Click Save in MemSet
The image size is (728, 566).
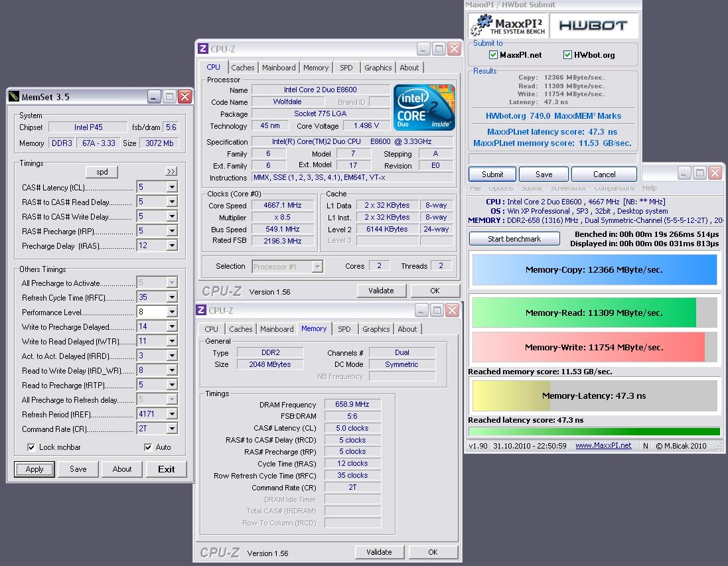(x=78, y=469)
